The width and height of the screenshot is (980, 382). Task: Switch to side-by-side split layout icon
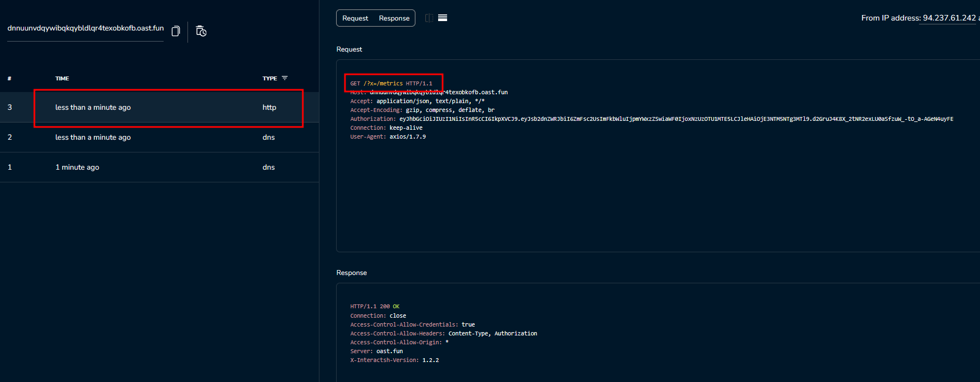429,18
